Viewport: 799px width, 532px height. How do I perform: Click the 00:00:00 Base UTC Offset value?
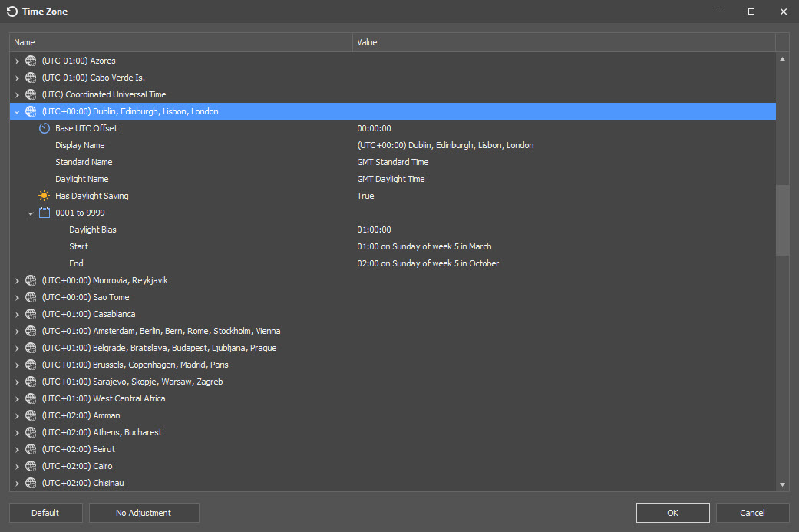point(374,128)
